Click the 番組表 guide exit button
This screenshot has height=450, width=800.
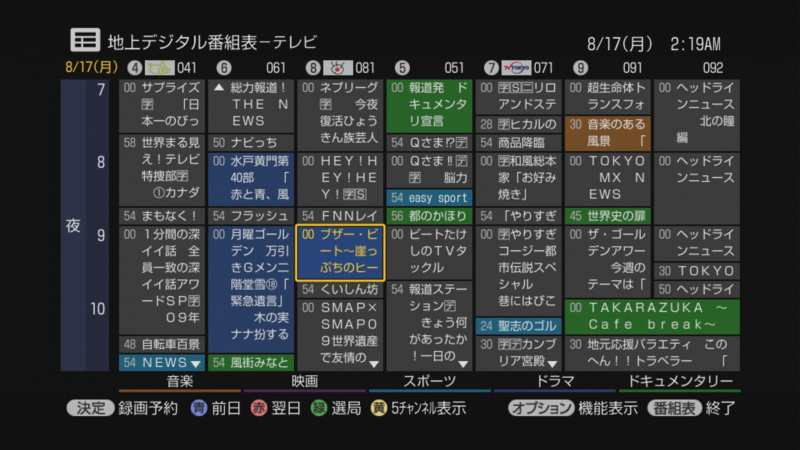click(674, 408)
